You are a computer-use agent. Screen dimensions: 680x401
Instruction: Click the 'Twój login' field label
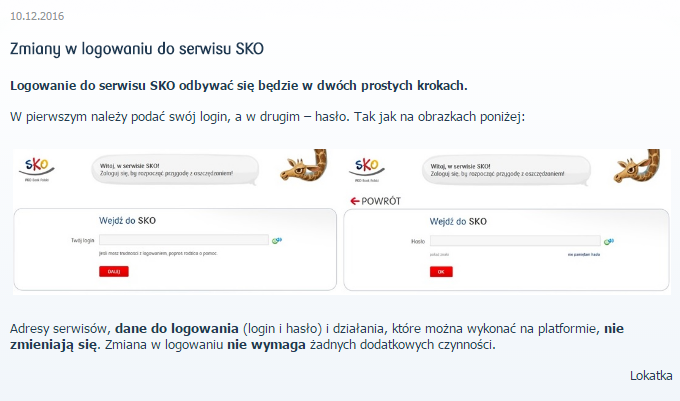click(x=82, y=240)
